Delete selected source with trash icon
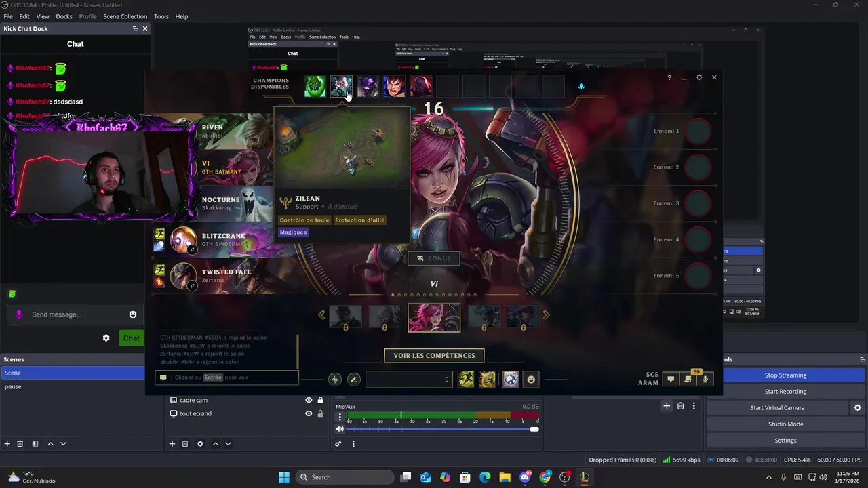The height and width of the screenshot is (488, 868). [185, 443]
